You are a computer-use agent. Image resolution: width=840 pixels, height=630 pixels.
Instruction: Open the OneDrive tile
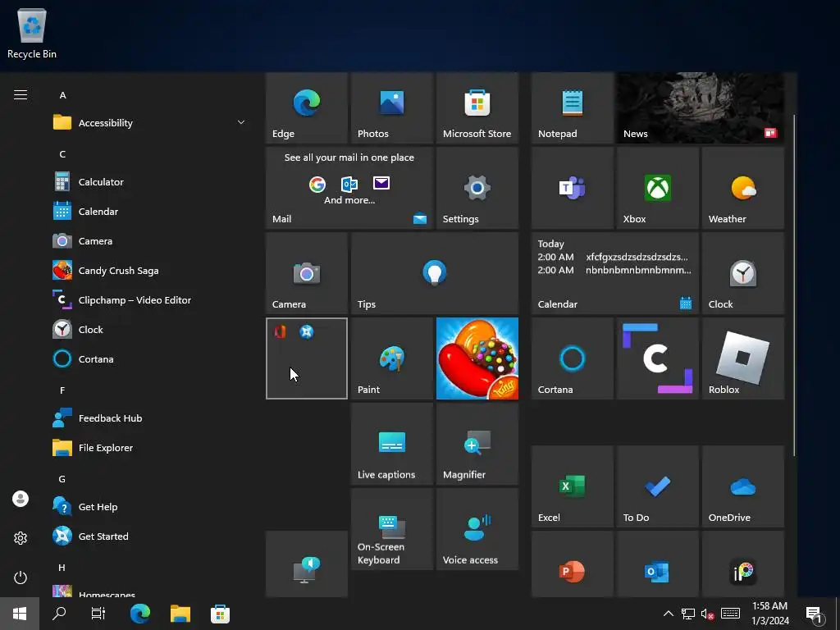coord(743,486)
